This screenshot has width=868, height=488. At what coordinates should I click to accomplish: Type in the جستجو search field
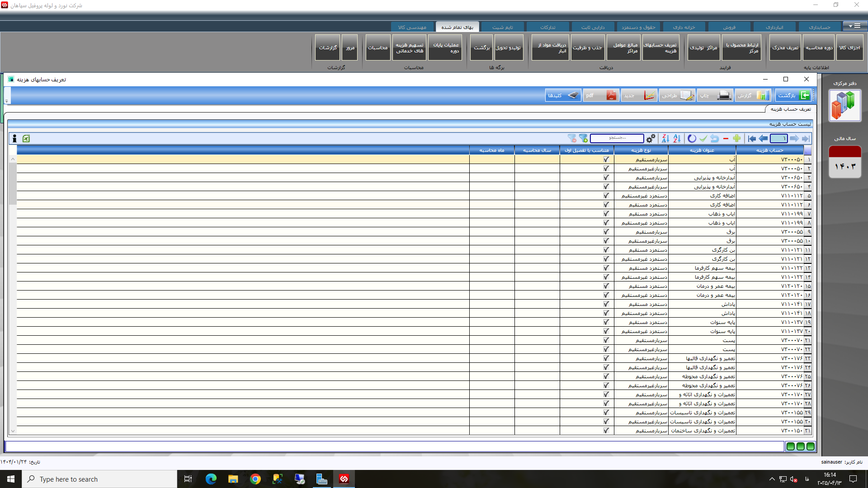point(617,138)
